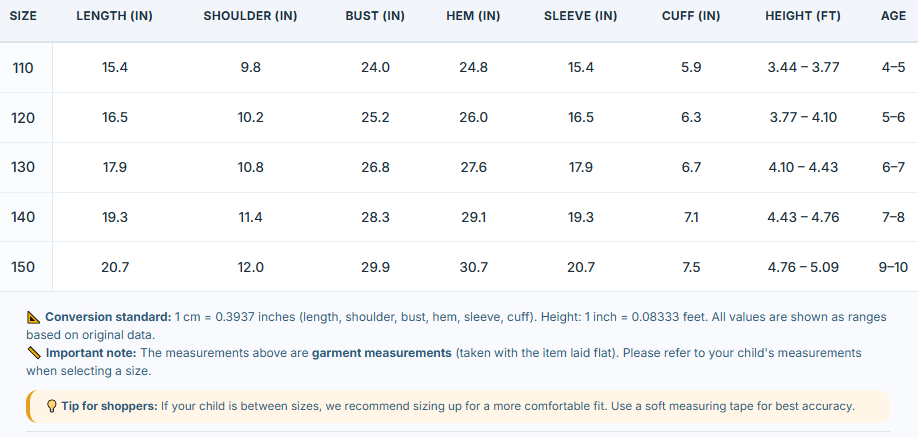Viewport: 918px width, 437px height.
Task: Pick the size 140 row label
Action: pyautogui.click(x=23, y=217)
